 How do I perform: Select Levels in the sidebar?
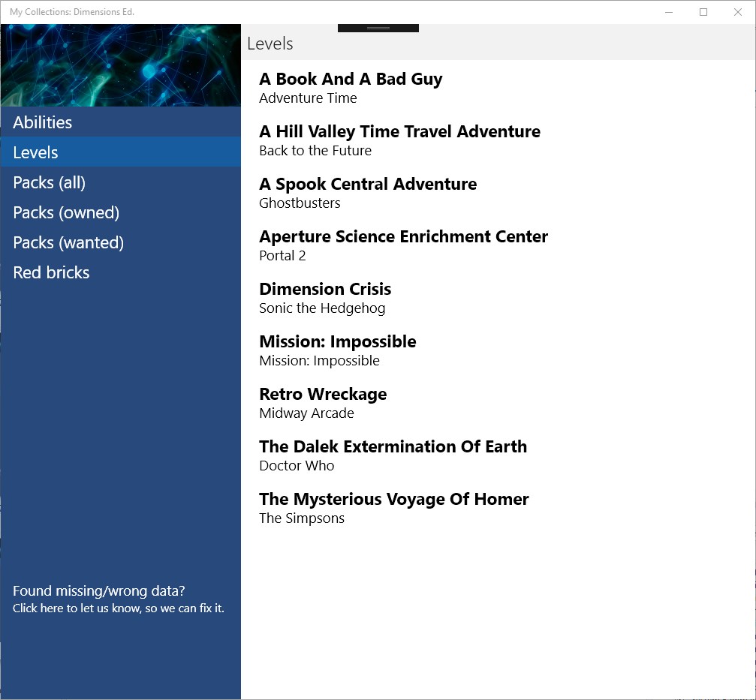click(x=121, y=152)
